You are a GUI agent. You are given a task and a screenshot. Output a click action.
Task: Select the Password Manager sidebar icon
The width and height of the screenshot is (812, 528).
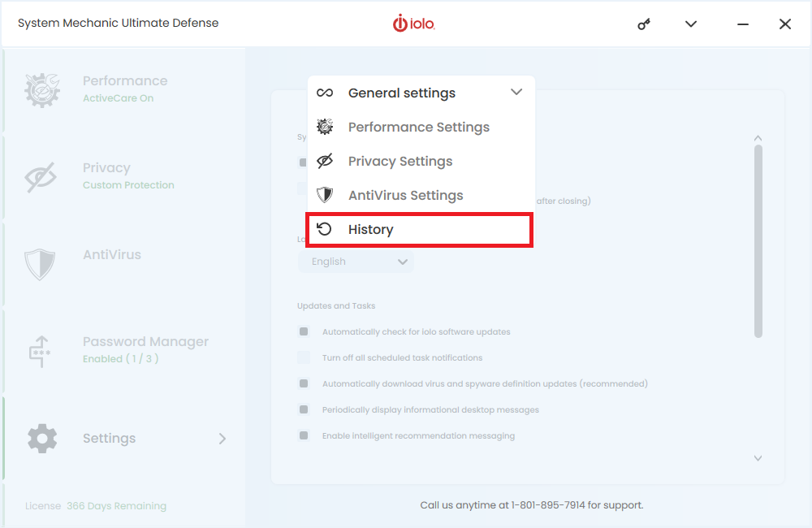click(40, 351)
